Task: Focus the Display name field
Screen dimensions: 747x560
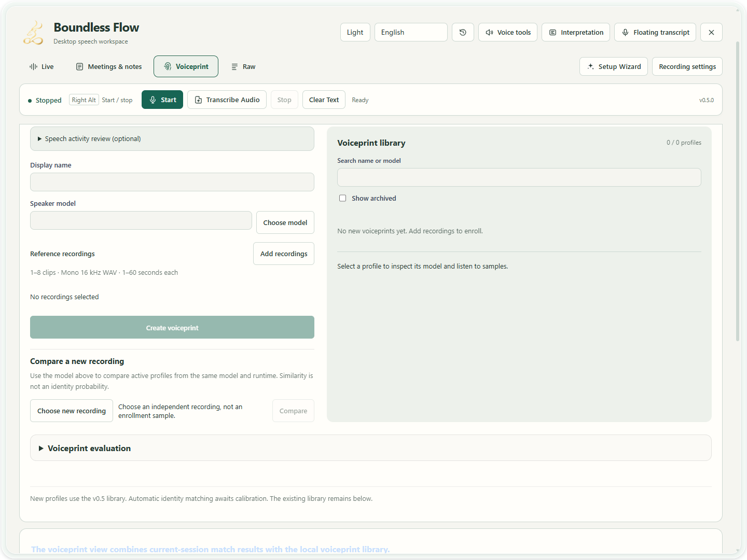Action: tap(172, 182)
